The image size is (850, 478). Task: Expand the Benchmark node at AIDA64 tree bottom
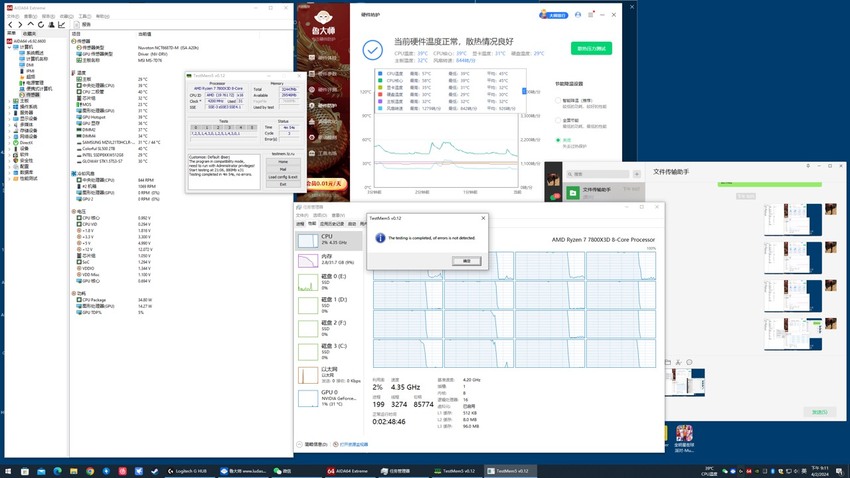(9, 178)
